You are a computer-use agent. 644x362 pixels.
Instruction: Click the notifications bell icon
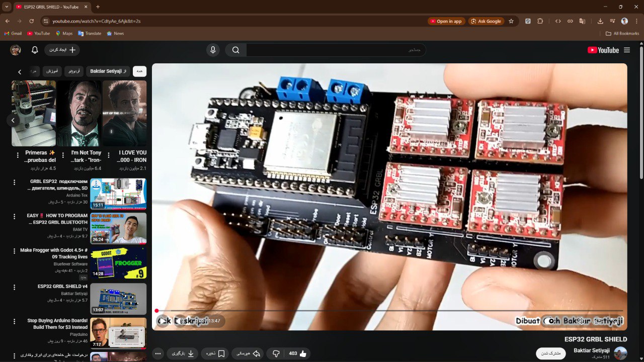(35, 50)
